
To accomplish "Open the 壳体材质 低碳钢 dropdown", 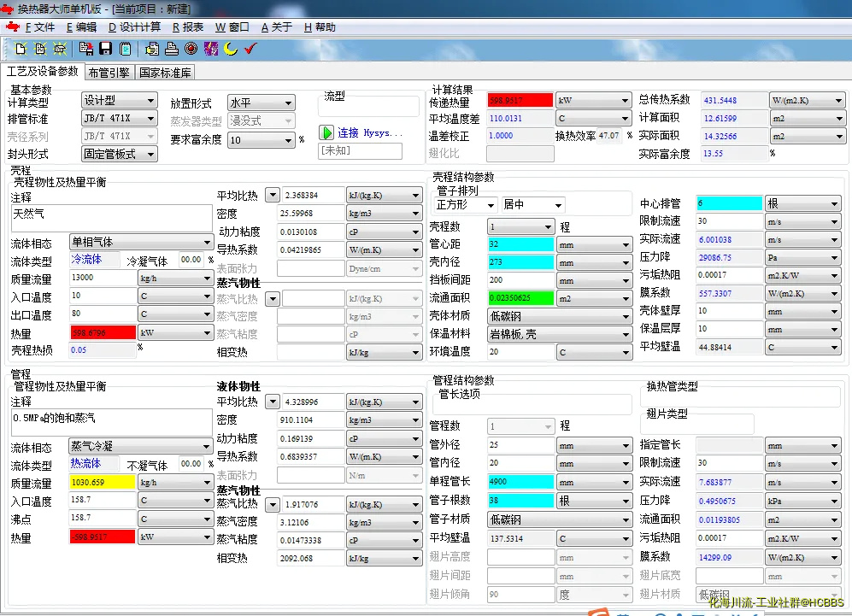I will pos(560,316).
